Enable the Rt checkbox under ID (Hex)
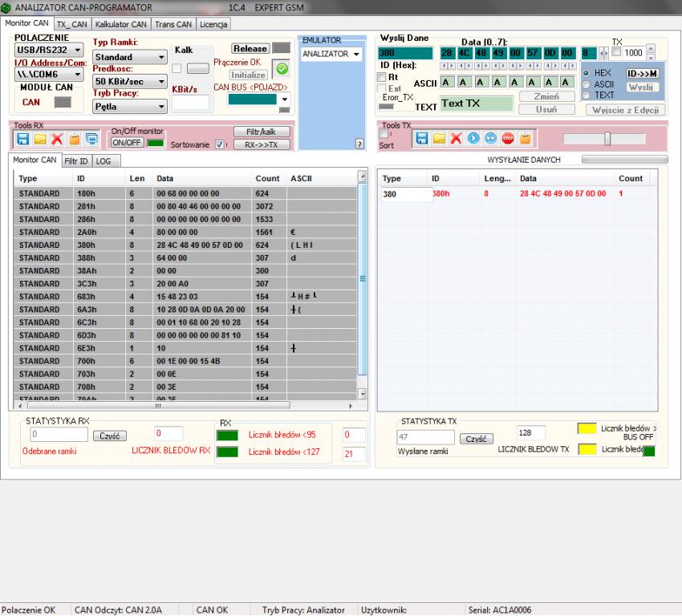 (382, 77)
